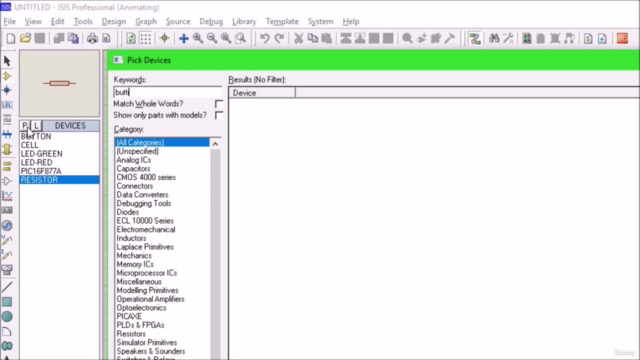
Task: Open the Tools menu
Action: [83, 21]
